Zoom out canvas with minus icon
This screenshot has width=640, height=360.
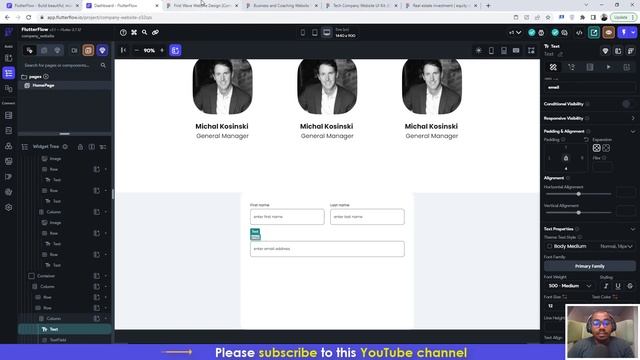point(137,50)
